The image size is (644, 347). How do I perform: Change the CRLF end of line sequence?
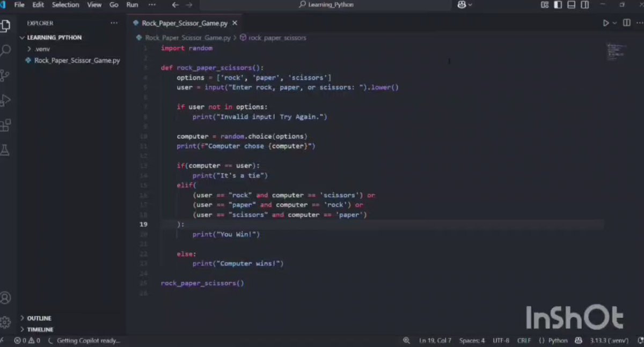coord(524,341)
